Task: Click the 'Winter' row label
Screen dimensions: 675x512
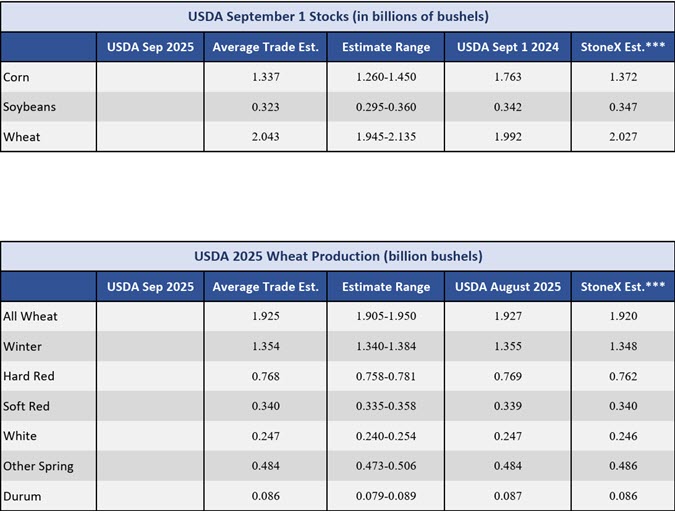Action: (x=22, y=347)
